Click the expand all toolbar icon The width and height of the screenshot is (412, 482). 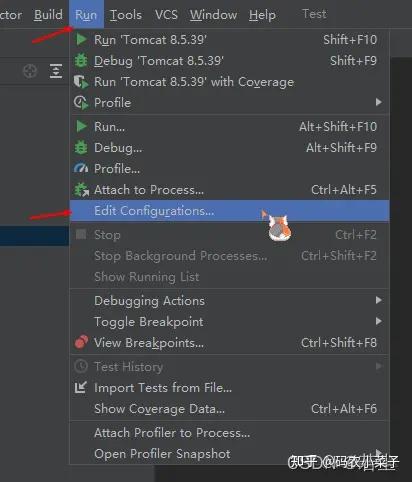coord(56,71)
